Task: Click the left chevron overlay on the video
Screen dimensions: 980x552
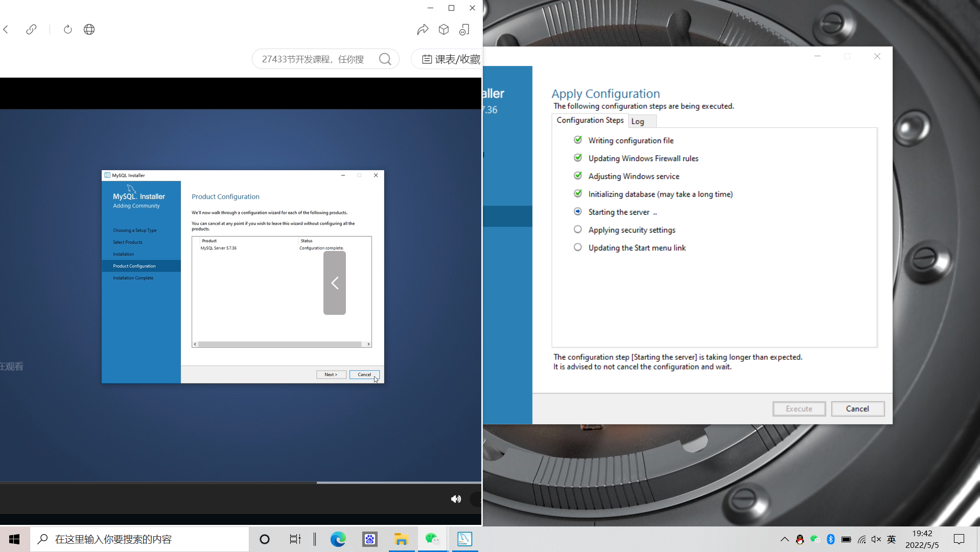Action: [335, 283]
